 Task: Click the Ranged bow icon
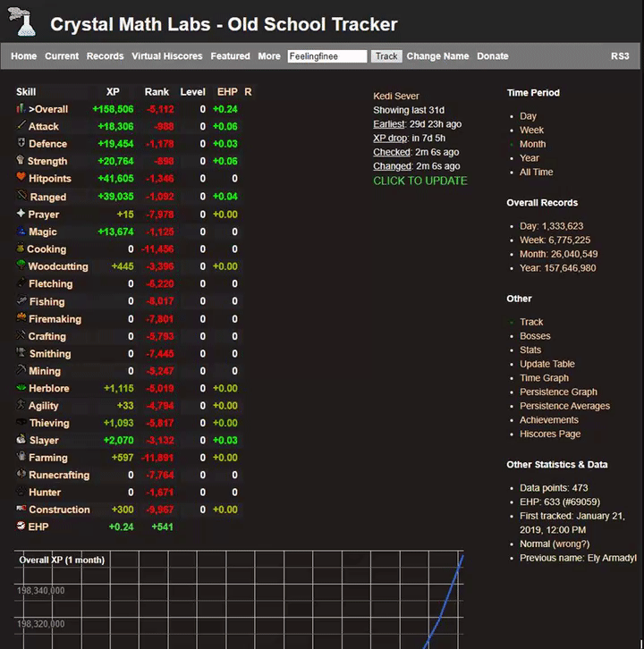pyautogui.click(x=21, y=195)
